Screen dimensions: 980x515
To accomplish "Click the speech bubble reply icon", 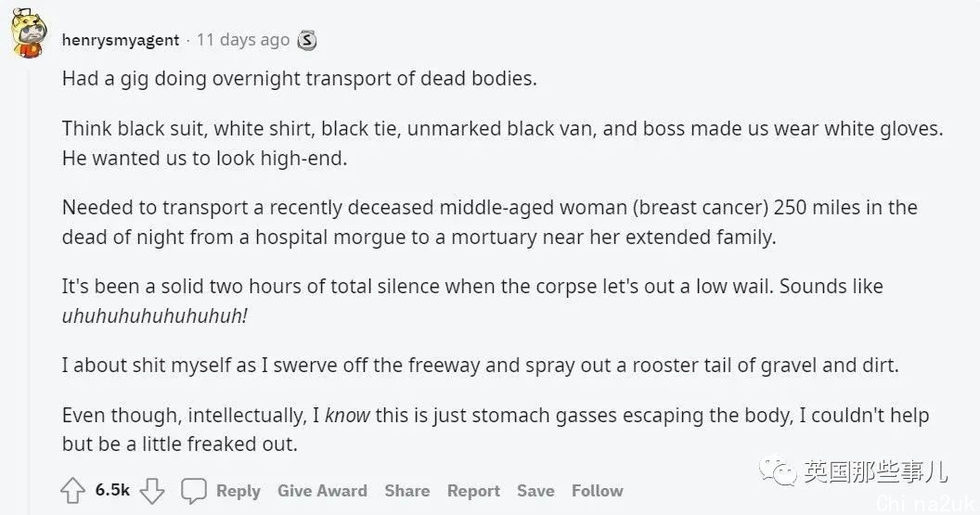I will point(194,491).
